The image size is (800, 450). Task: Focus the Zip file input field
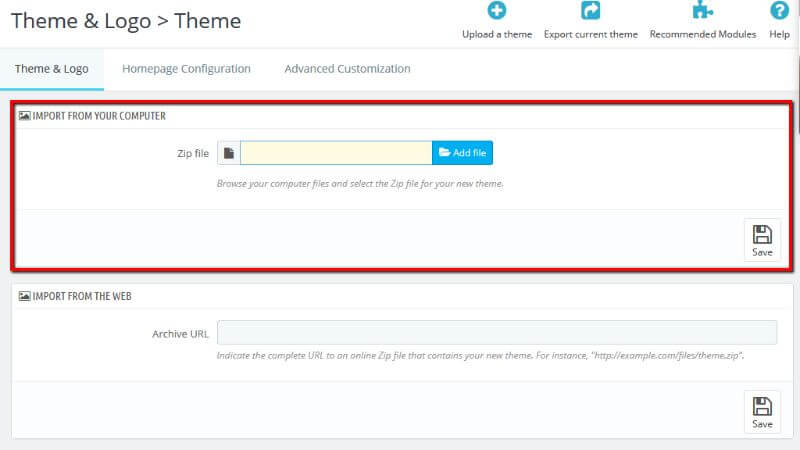pyautogui.click(x=336, y=153)
